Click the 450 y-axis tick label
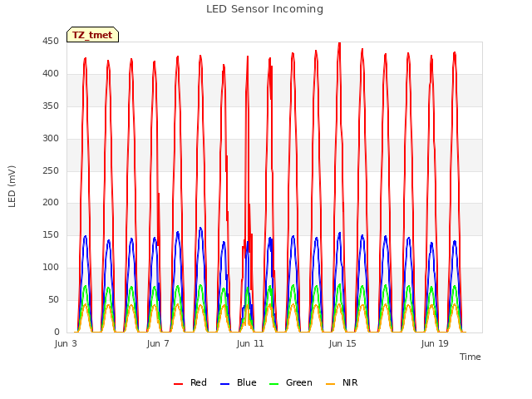The height and width of the screenshot is (399, 532). (51, 42)
